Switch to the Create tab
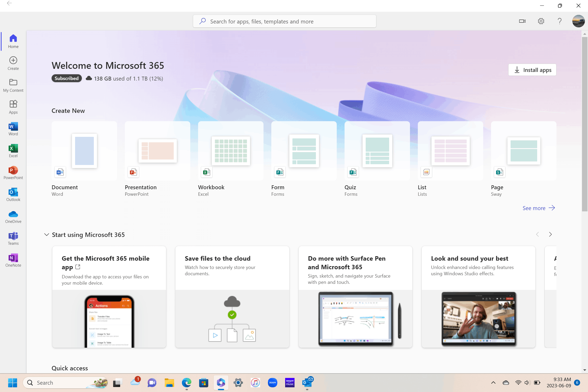Viewport: 588px width, 392px height. pos(13,63)
